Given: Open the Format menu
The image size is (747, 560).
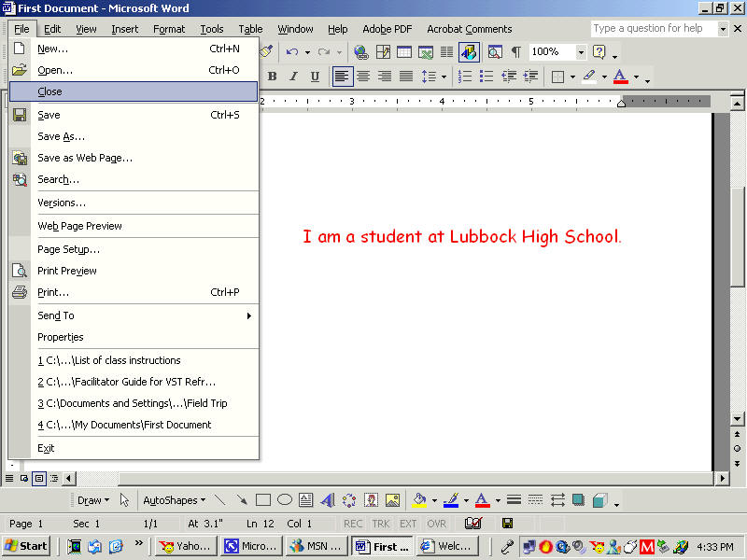Looking at the screenshot, I should tap(169, 29).
